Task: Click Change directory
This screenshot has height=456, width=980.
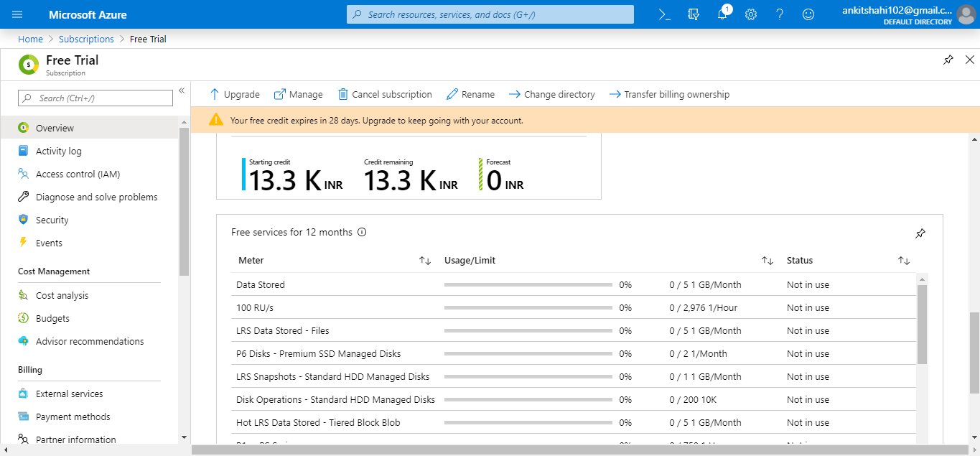Action: tap(551, 94)
